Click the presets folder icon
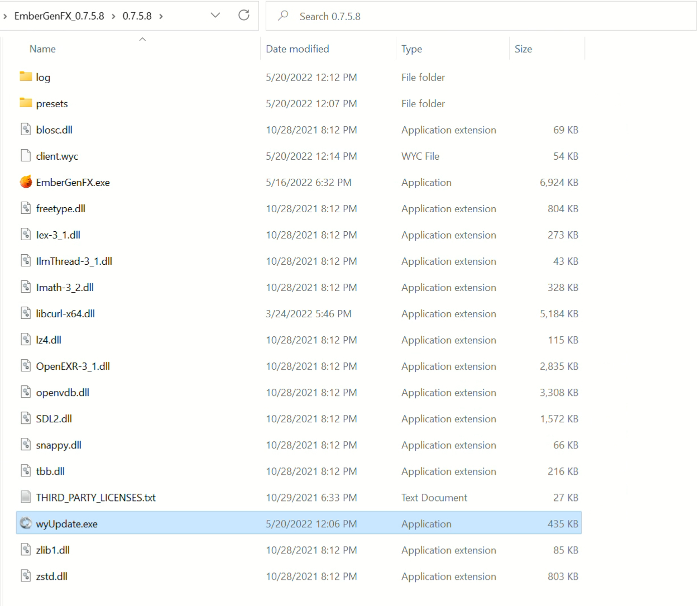The height and width of the screenshot is (606, 700). pyautogui.click(x=26, y=103)
